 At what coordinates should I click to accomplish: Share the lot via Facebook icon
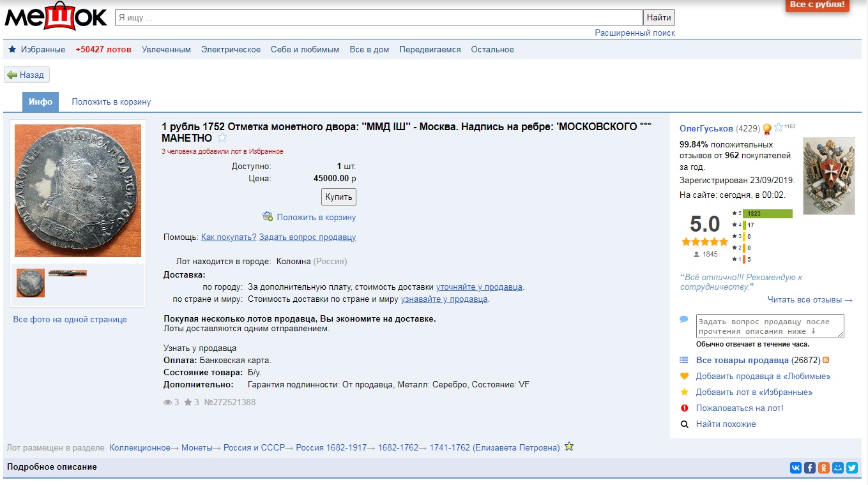click(x=810, y=468)
